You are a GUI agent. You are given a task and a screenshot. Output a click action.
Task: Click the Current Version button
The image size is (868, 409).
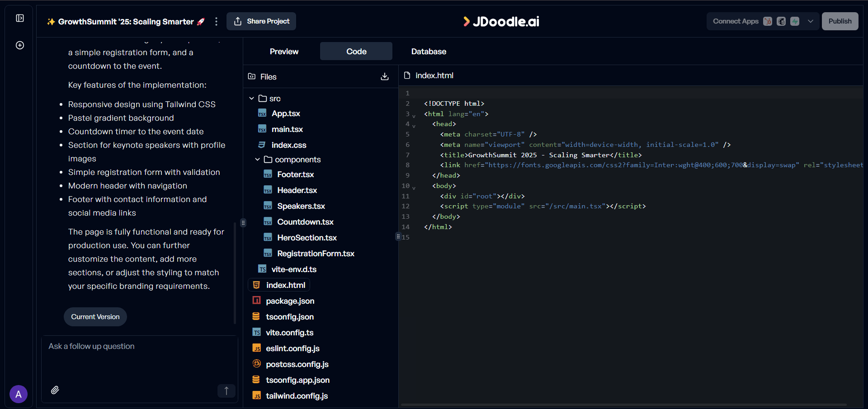(x=95, y=317)
